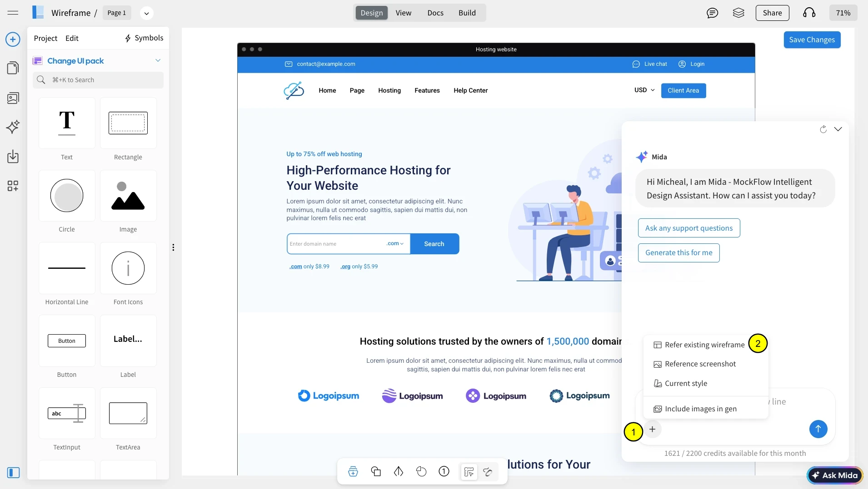The width and height of the screenshot is (868, 489).
Task: Click the 71% zoom level control
Action: (x=843, y=13)
